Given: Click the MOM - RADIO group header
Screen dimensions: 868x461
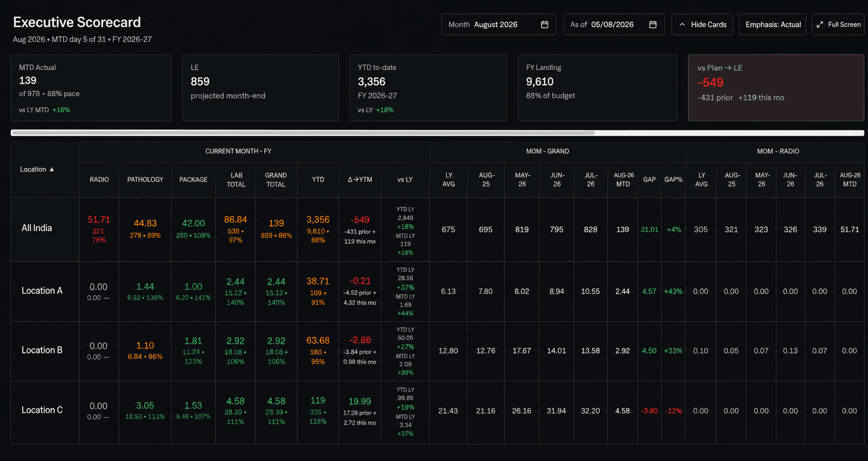Looking at the screenshot, I should pyautogui.click(x=778, y=151).
